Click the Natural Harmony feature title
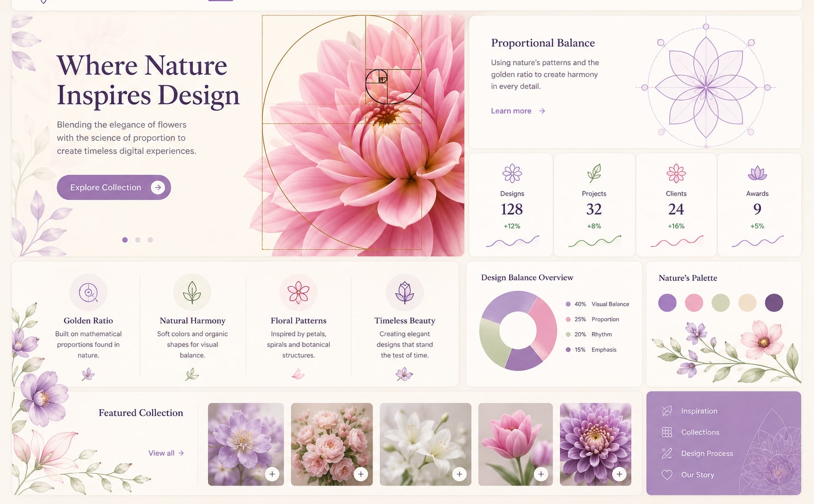814x504 pixels. coord(192,321)
